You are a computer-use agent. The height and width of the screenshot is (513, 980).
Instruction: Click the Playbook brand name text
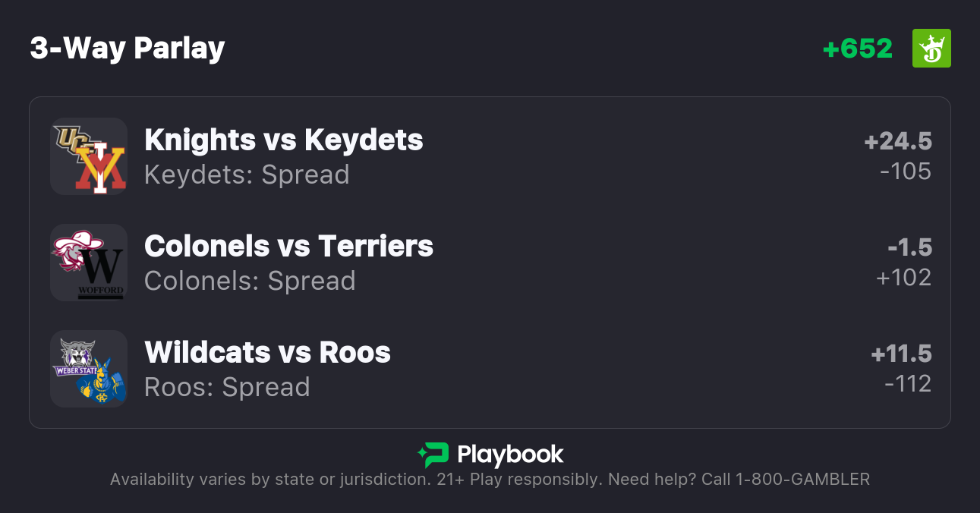click(x=510, y=455)
